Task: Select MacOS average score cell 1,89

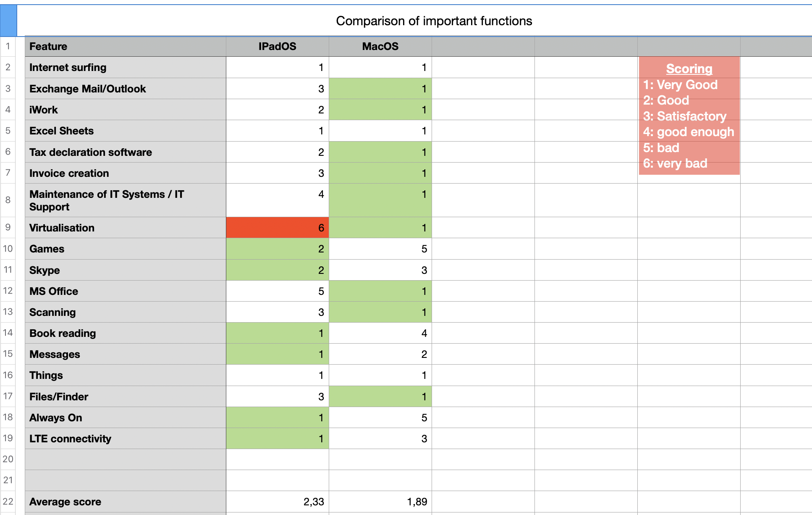Action: point(380,502)
